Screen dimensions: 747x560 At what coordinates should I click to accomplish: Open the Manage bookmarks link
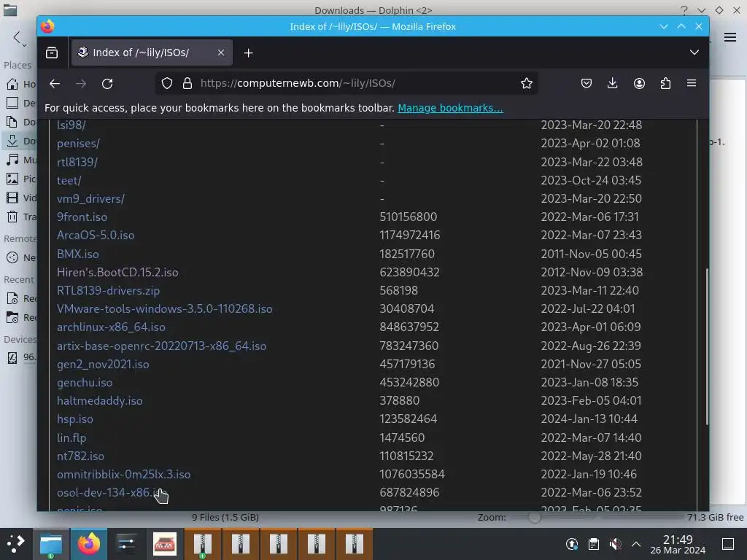click(450, 108)
